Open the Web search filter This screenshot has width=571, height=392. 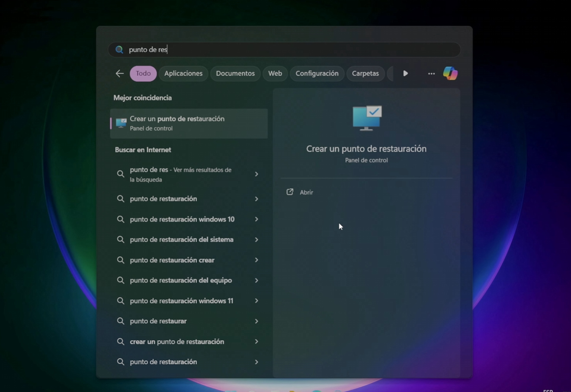tap(275, 74)
